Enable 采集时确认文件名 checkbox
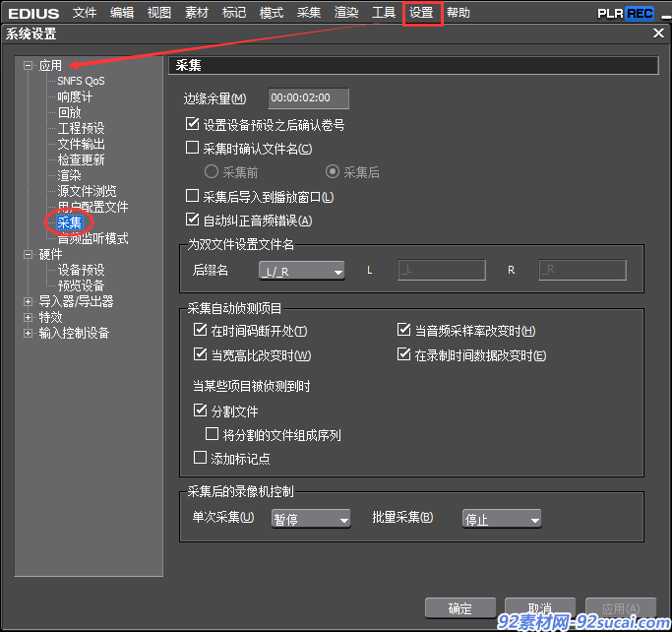 [192, 148]
